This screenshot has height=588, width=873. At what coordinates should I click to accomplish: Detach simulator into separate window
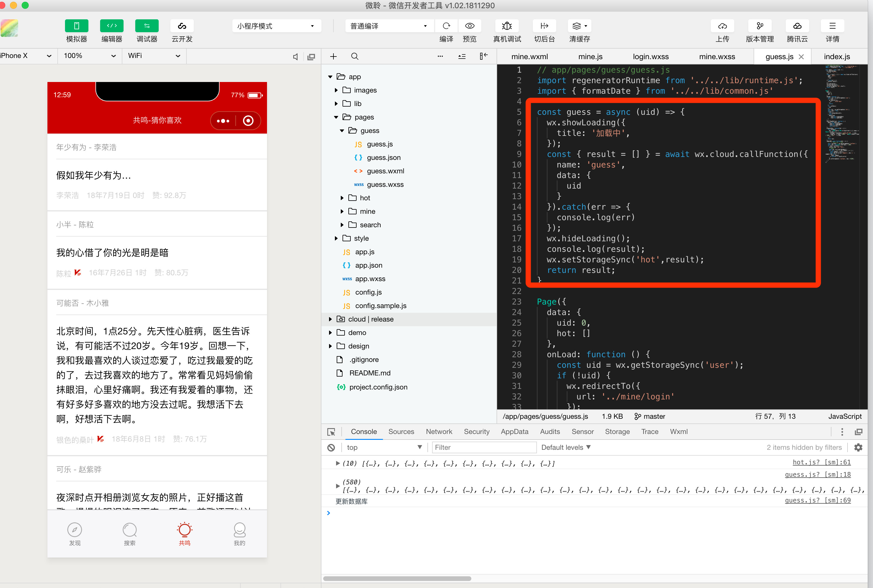click(x=311, y=57)
